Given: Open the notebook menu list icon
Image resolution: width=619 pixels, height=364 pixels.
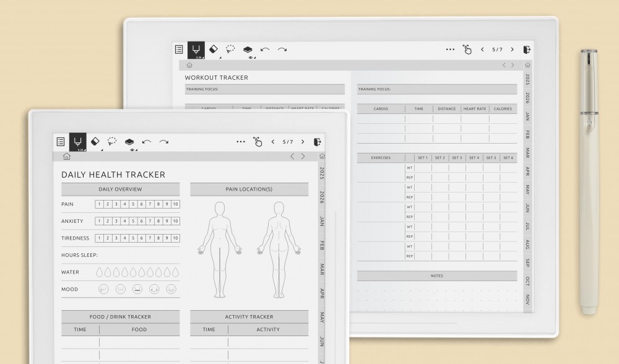Looking at the screenshot, I should point(60,141).
